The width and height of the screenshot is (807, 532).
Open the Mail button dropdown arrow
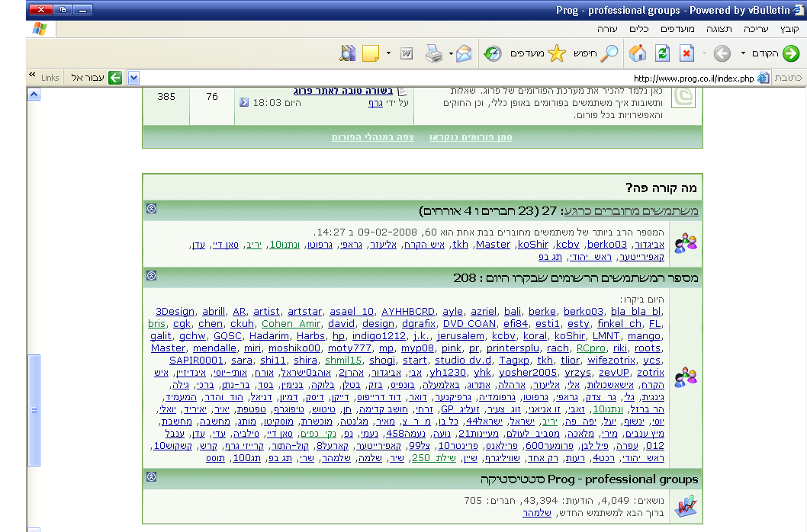coord(451,53)
